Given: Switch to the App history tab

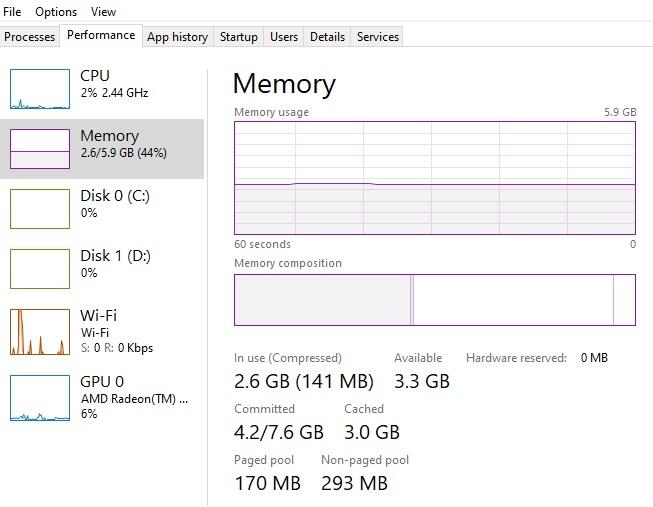Looking at the screenshot, I should 177,37.
